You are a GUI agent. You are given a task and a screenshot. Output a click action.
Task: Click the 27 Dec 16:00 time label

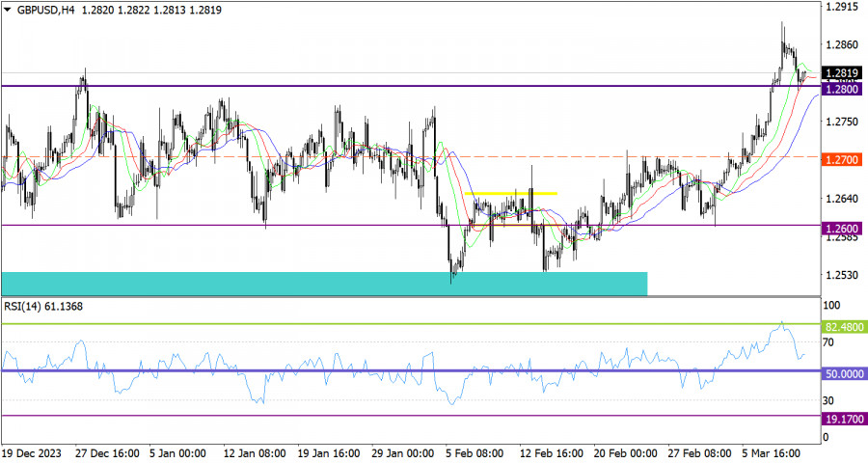105,453
